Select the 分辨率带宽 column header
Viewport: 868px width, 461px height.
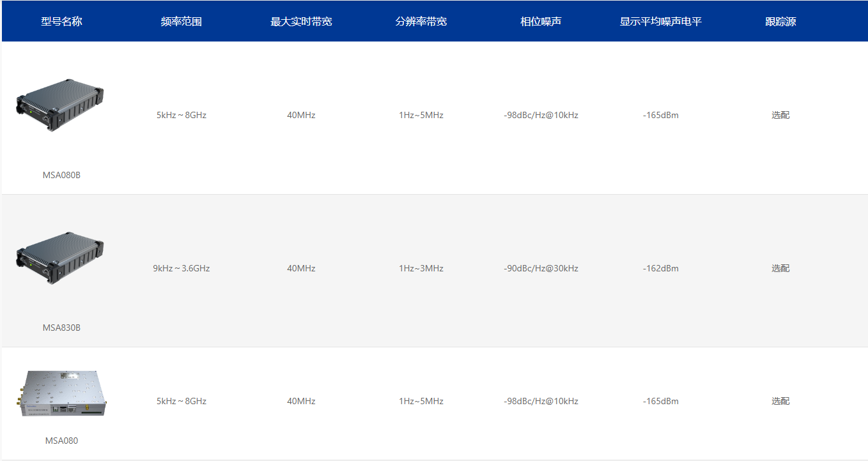(x=421, y=21)
